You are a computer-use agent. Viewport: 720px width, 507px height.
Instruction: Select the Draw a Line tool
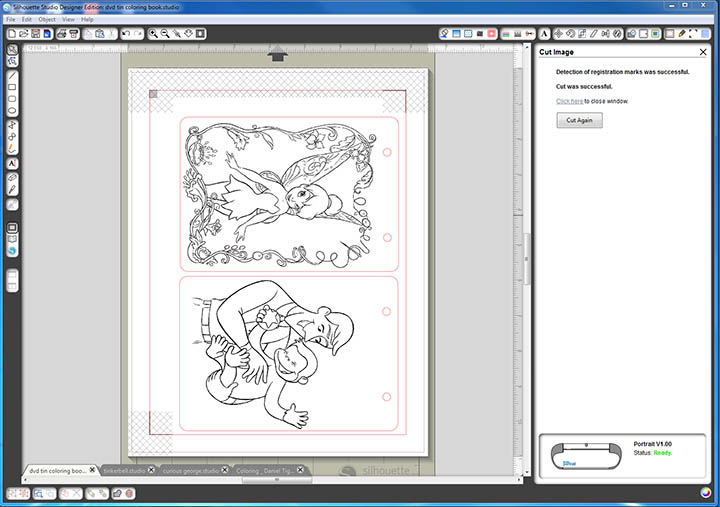coord(12,75)
